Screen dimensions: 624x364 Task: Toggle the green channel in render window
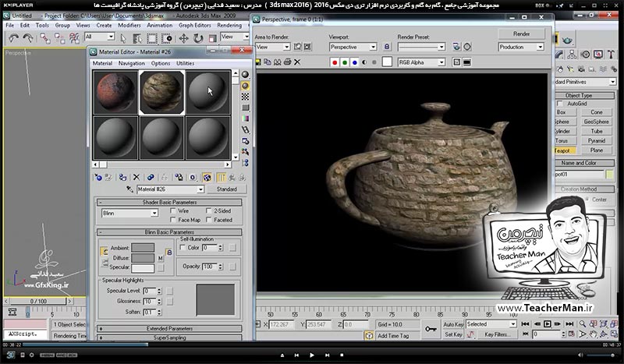coord(345,62)
